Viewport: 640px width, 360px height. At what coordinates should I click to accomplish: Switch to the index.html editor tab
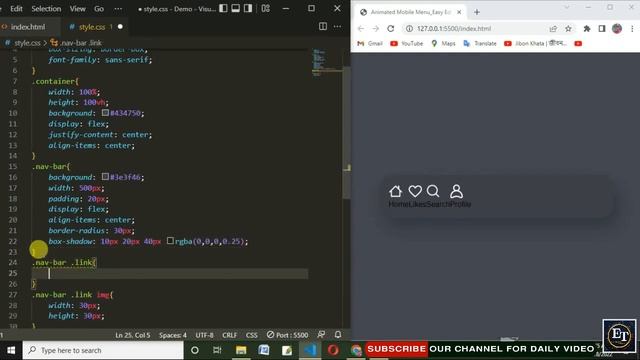point(28,27)
